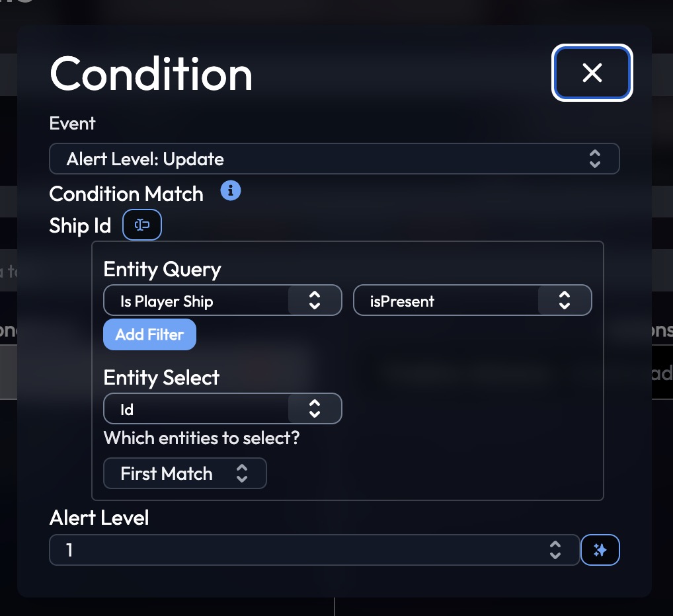This screenshot has height=616, width=673.
Task: Click the Event dropdown up-down arrows
Action: [594, 159]
